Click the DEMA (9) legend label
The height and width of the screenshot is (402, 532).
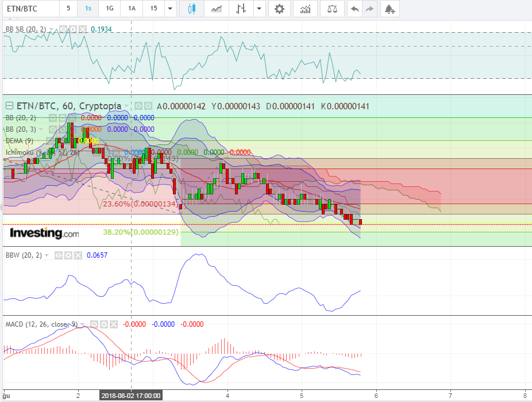coord(20,140)
